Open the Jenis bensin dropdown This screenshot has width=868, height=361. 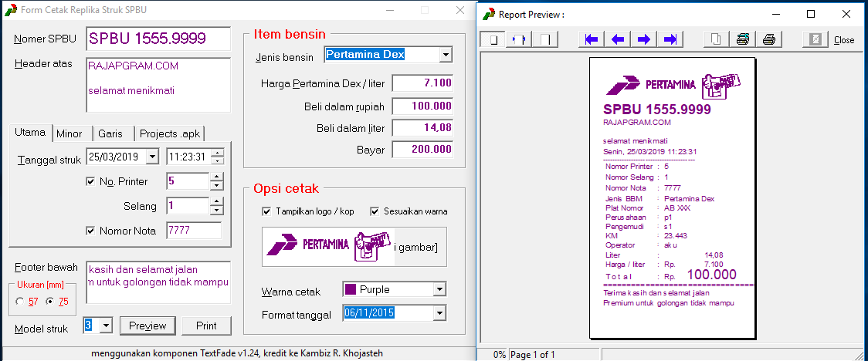pyautogui.click(x=446, y=55)
